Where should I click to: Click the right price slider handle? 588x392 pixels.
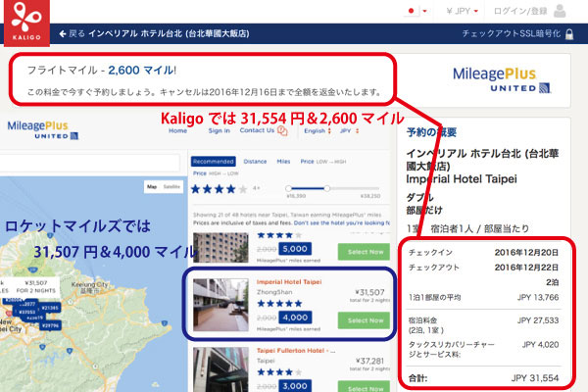[x=327, y=188]
